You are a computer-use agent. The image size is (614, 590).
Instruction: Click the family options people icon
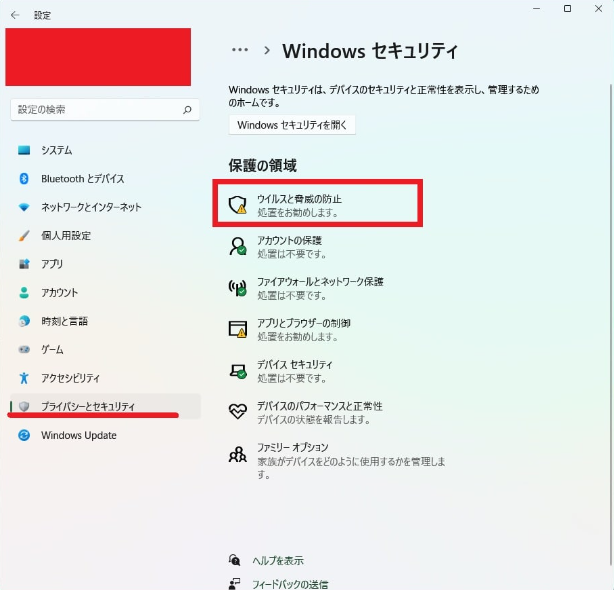pyautogui.click(x=238, y=454)
